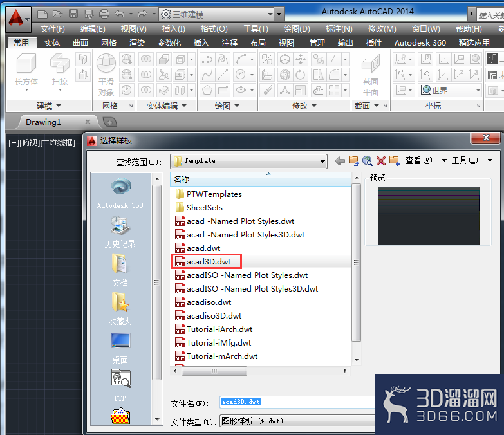This screenshot has height=435, width=504.
Task: Close the Drawing1 tab
Action: point(88,122)
